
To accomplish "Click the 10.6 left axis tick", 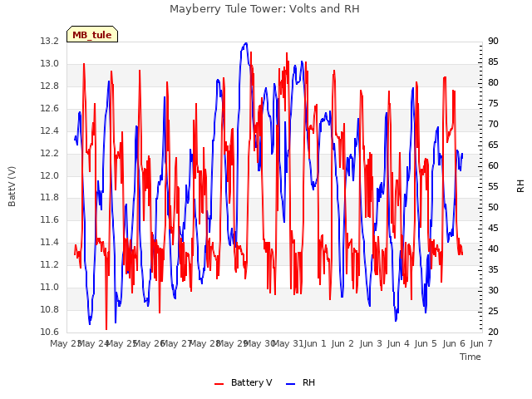I will [x=50, y=332].
